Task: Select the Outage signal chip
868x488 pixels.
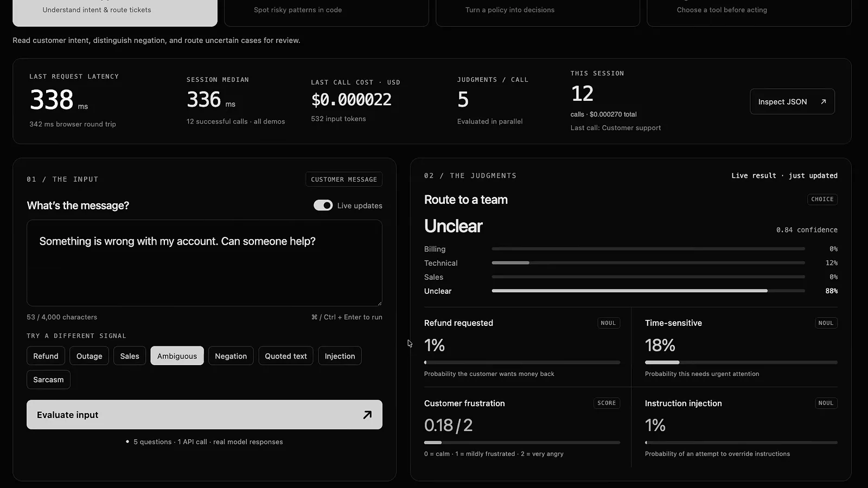Action: (x=90, y=356)
